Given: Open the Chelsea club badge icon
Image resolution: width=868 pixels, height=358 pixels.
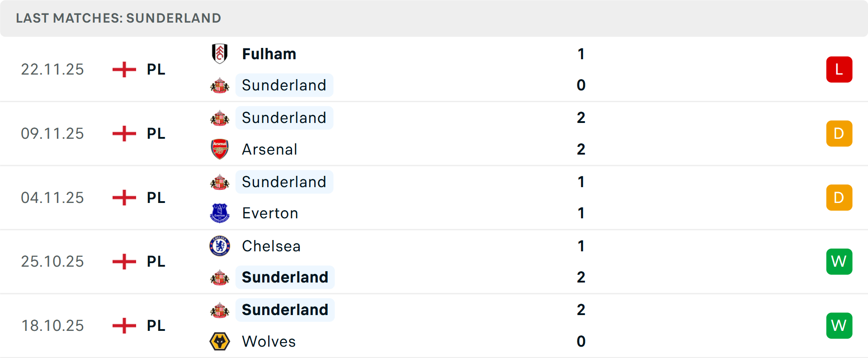Looking at the screenshot, I should (220, 246).
